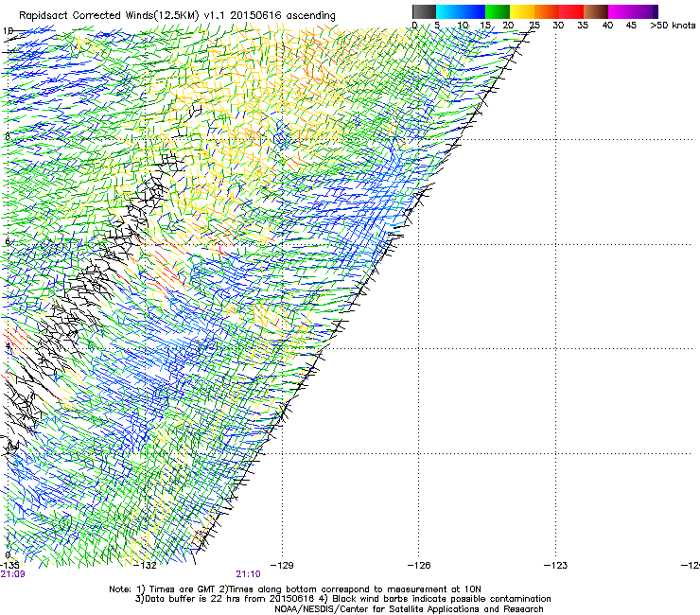This screenshot has width=700, height=615.
Task: Click the gray 0-5 knots legend swatch
Action: 424,11
